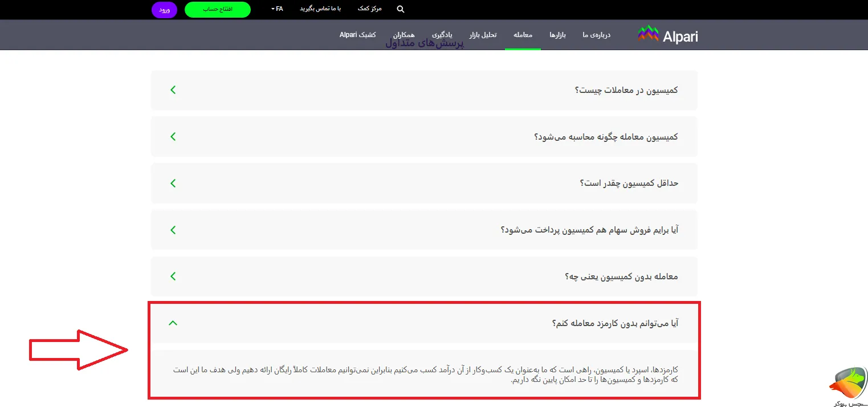Open the همکاران menu
This screenshot has width=868, height=407.
point(405,34)
